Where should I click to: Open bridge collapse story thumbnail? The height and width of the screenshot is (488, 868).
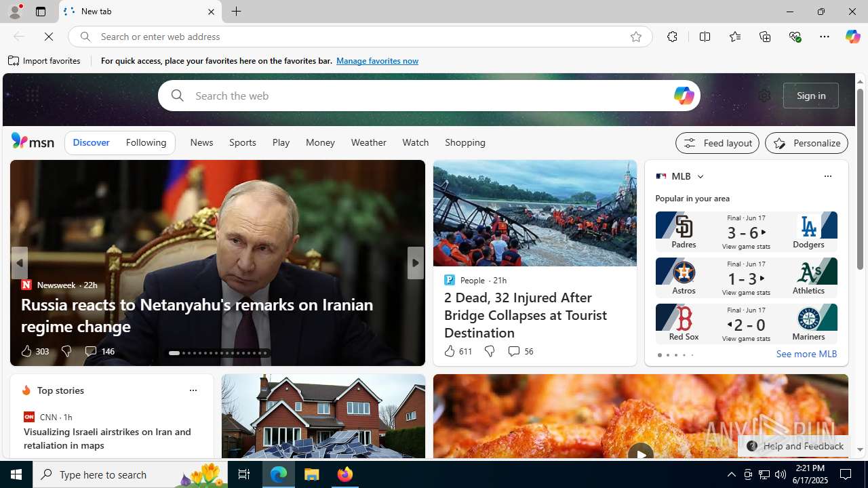(534, 213)
